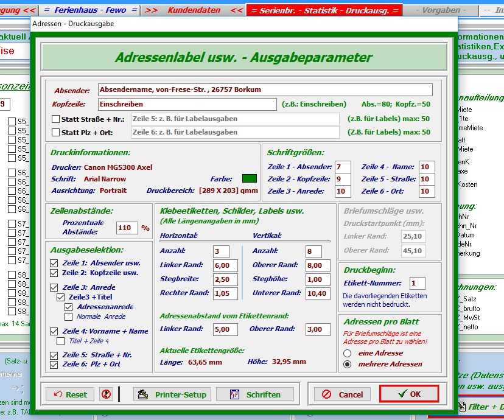Open the Schriften font settings
This screenshot has height=420, width=504.
[255, 394]
